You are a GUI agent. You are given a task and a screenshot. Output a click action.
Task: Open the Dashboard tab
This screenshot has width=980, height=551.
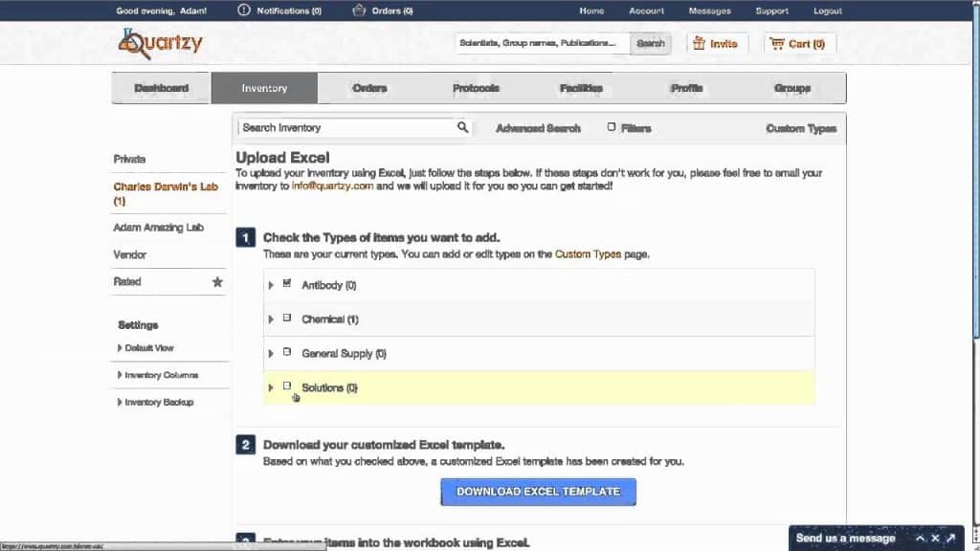pyautogui.click(x=161, y=88)
